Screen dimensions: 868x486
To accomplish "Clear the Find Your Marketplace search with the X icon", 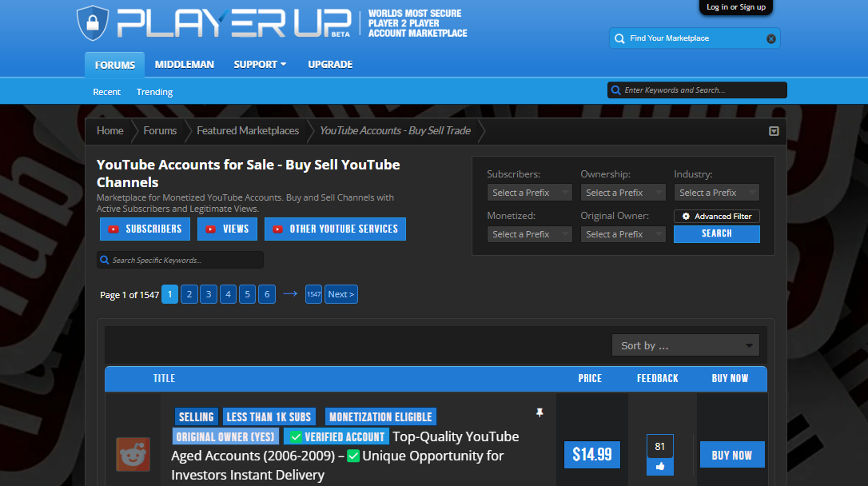I will point(770,38).
